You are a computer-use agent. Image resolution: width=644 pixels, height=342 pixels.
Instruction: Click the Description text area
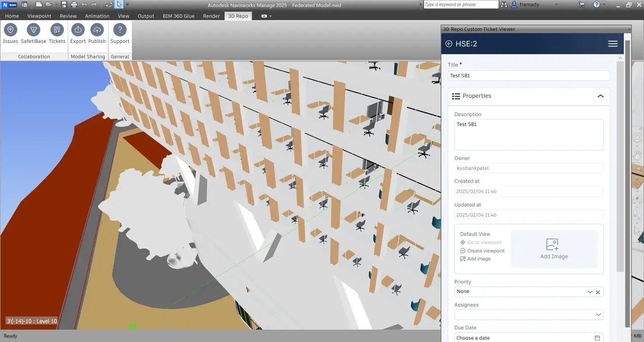tap(529, 135)
